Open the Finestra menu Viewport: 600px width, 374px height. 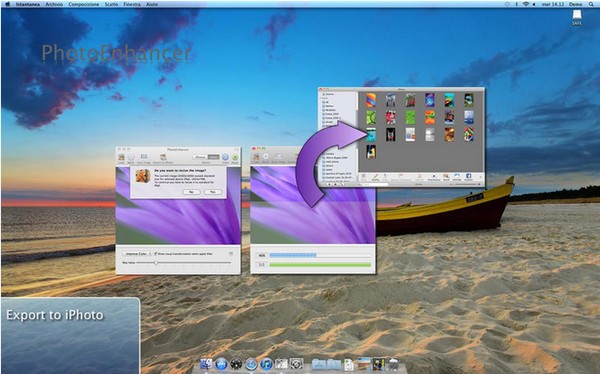(x=132, y=4)
